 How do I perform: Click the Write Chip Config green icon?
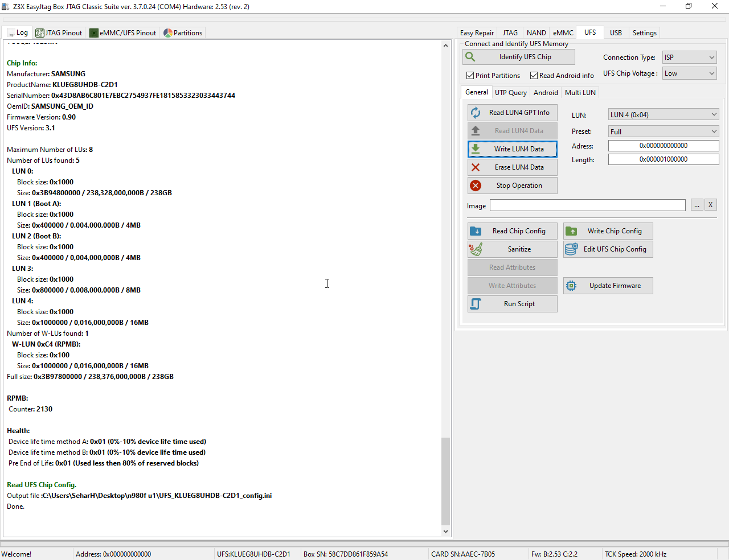(x=571, y=231)
